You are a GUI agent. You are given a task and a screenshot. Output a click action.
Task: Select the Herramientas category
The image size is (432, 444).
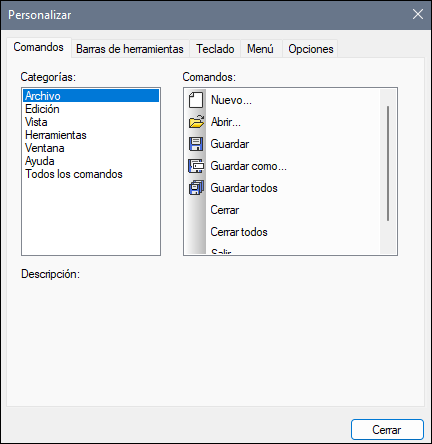point(91,135)
